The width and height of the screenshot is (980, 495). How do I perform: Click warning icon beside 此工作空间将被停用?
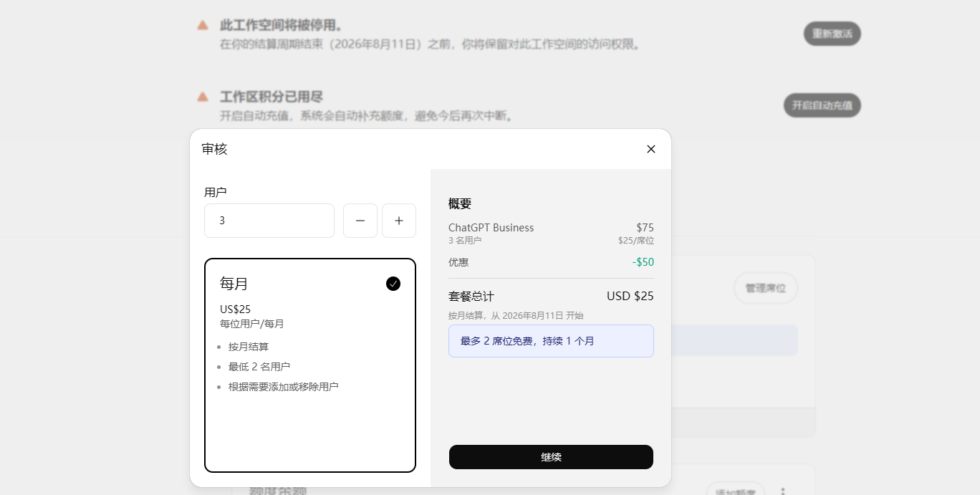click(203, 25)
